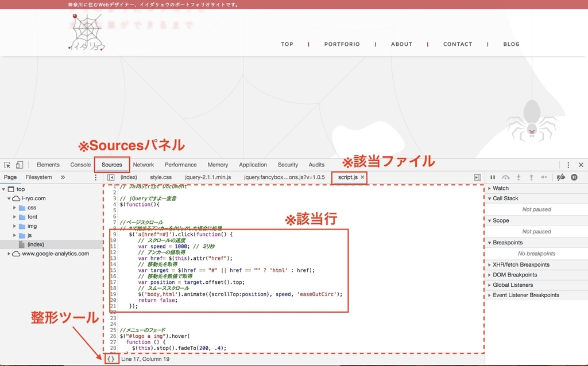Pause script execution
The width and height of the screenshot is (588, 366).
(x=493, y=177)
